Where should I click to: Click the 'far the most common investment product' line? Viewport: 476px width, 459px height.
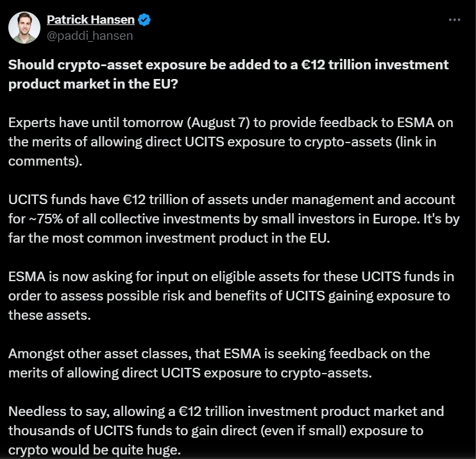169,238
